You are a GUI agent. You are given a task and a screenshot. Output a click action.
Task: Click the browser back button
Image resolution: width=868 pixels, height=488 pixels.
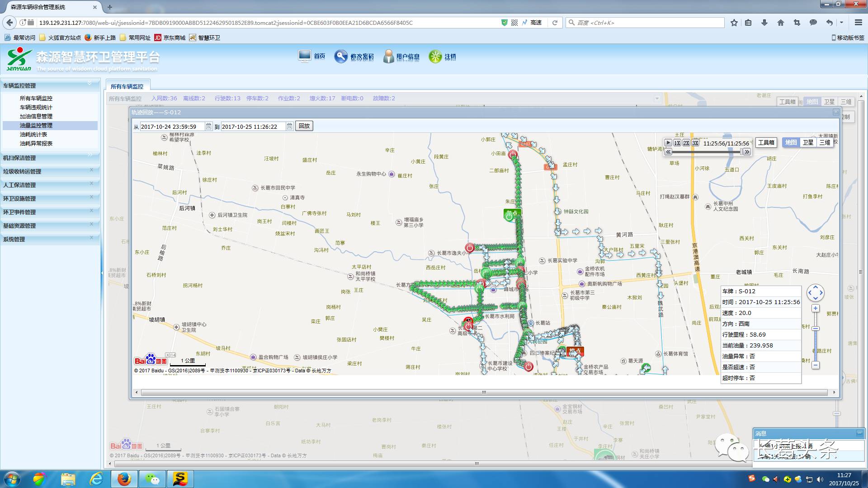[x=9, y=23]
